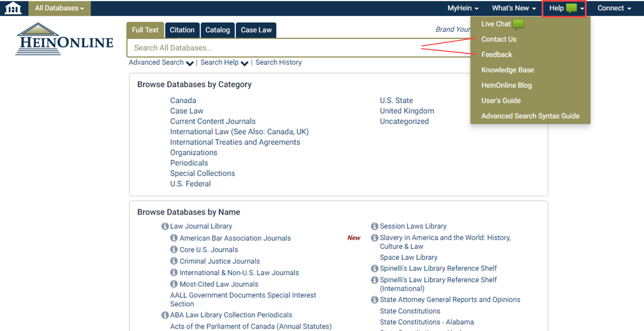Click info icon beside State Attorney General Reports

click(375, 299)
